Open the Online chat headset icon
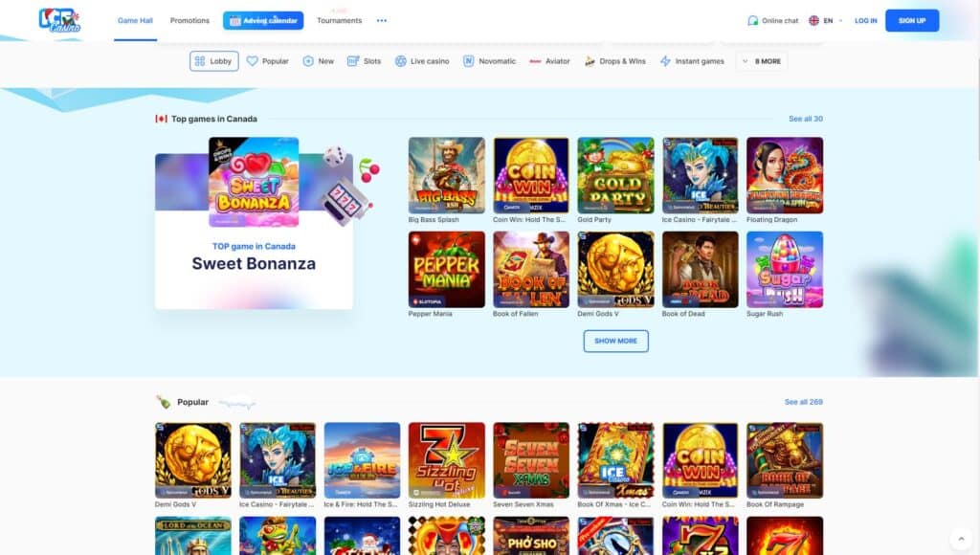The height and width of the screenshot is (555, 980). click(752, 21)
